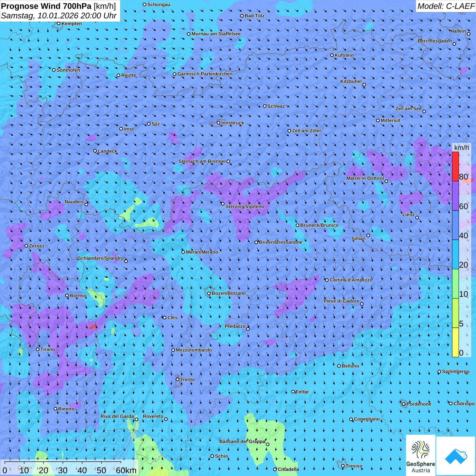This screenshot has width=476, height=476.
Task: Click the purple 60 km/h legend color
Action: pos(455,196)
